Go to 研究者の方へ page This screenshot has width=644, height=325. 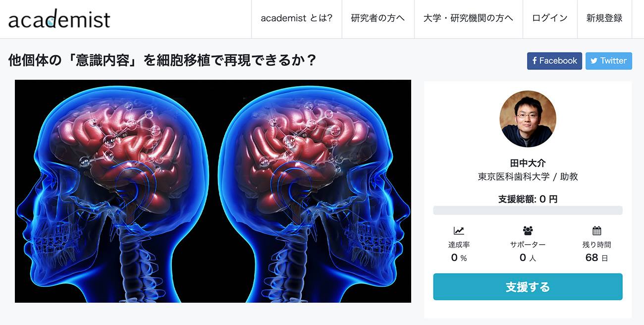coord(378,19)
